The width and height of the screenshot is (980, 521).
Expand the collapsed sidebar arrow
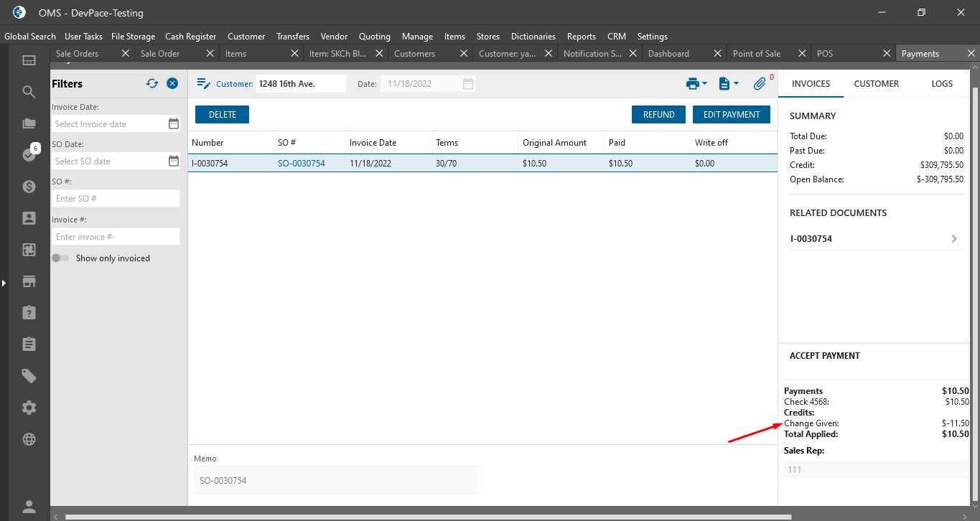(x=4, y=283)
